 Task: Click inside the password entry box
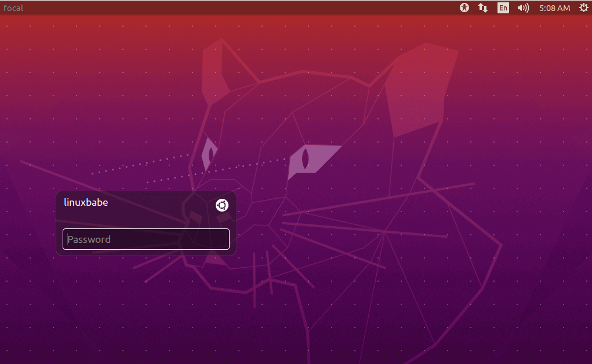pyautogui.click(x=146, y=239)
